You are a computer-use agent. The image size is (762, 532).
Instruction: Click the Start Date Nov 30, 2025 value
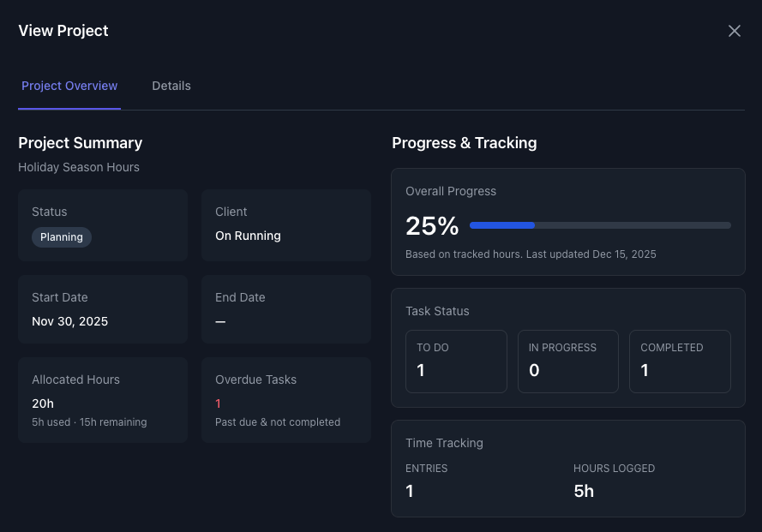coord(70,321)
